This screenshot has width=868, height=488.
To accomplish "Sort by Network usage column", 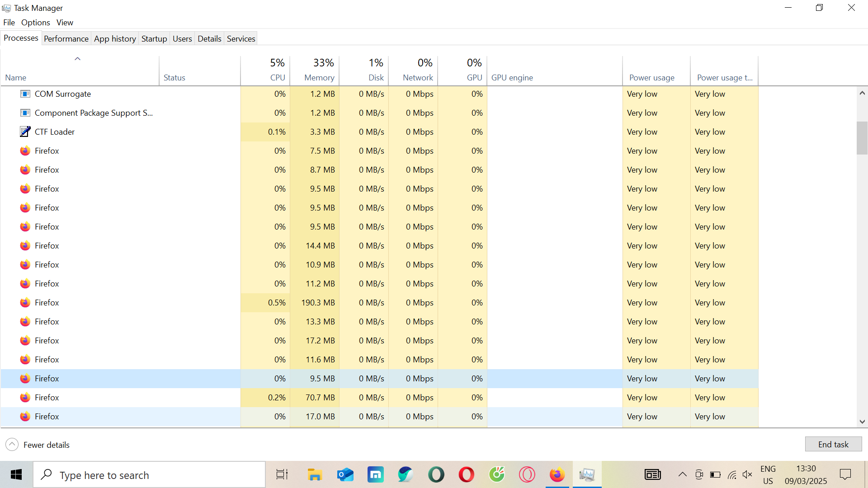I will [413, 71].
